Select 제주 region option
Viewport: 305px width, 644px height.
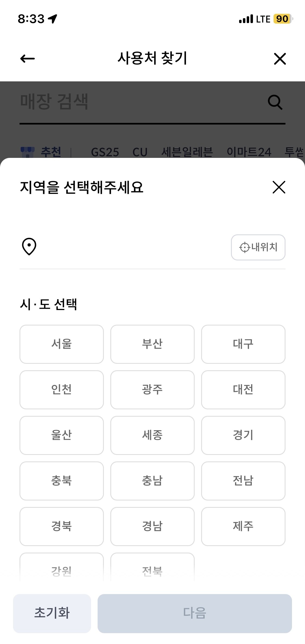click(243, 526)
